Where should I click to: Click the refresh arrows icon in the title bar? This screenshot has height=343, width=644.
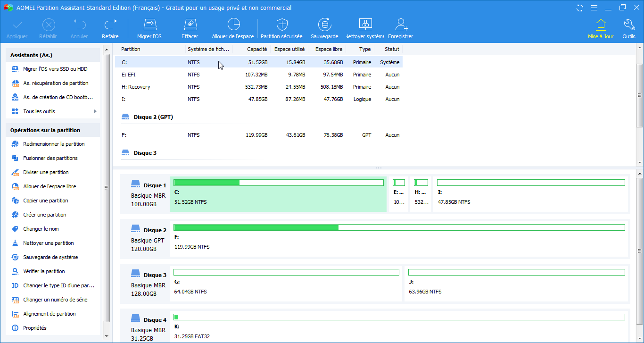pos(580,8)
